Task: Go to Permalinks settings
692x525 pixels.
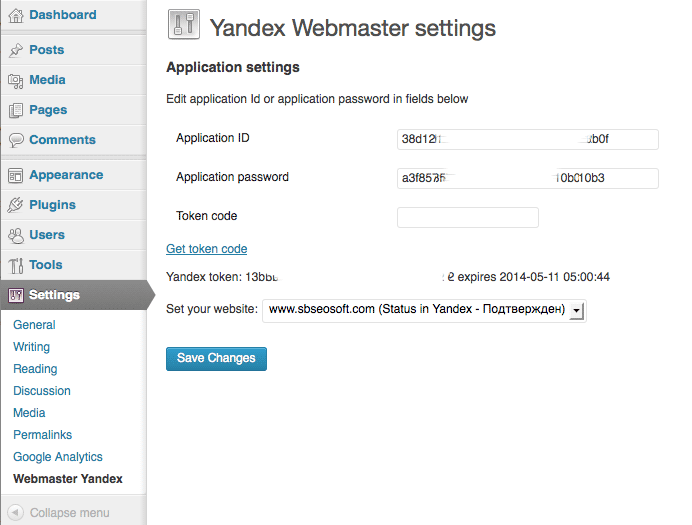Action: click(x=43, y=435)
